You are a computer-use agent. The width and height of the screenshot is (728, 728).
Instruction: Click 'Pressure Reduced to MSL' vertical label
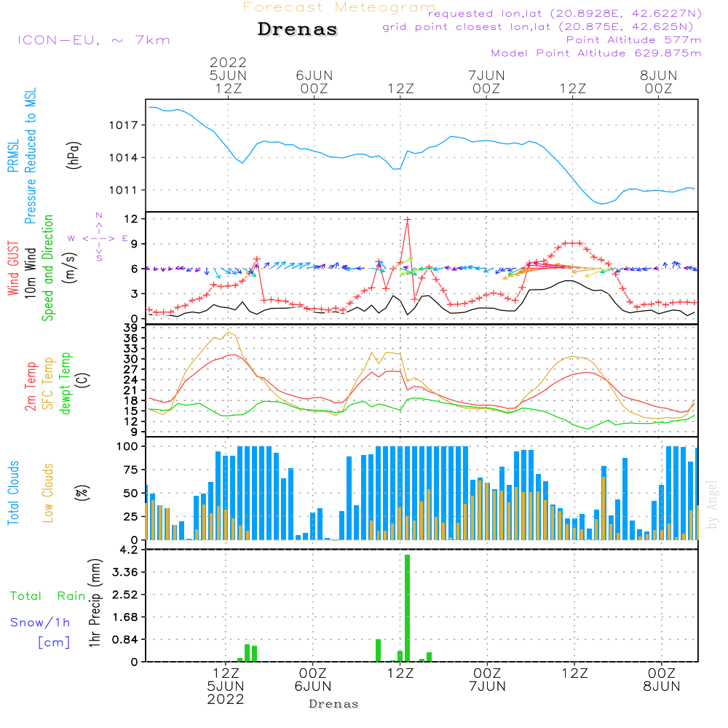click(x=30, y=156)
